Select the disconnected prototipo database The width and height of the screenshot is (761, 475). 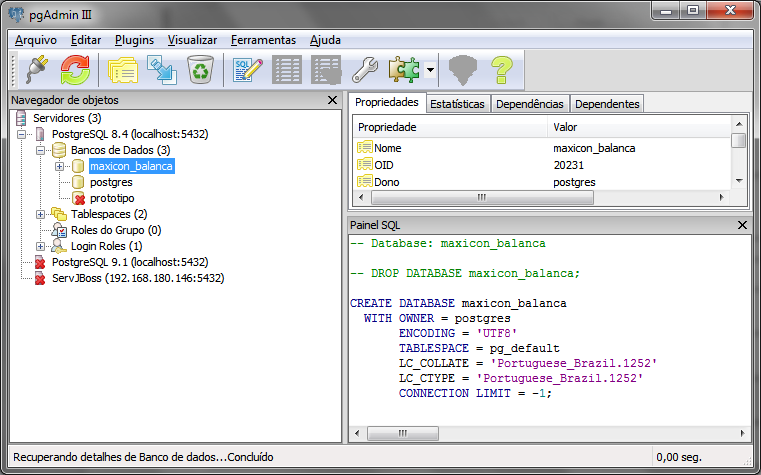point(112,198)
